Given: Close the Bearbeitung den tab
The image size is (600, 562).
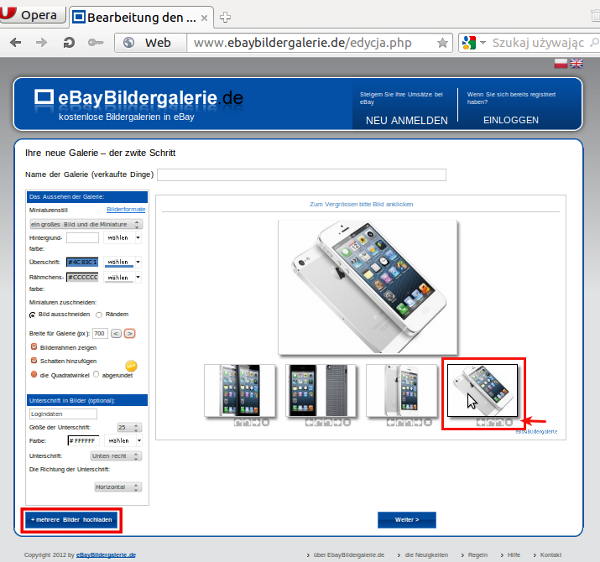Looking at the screenshot, I should [204, 18].
